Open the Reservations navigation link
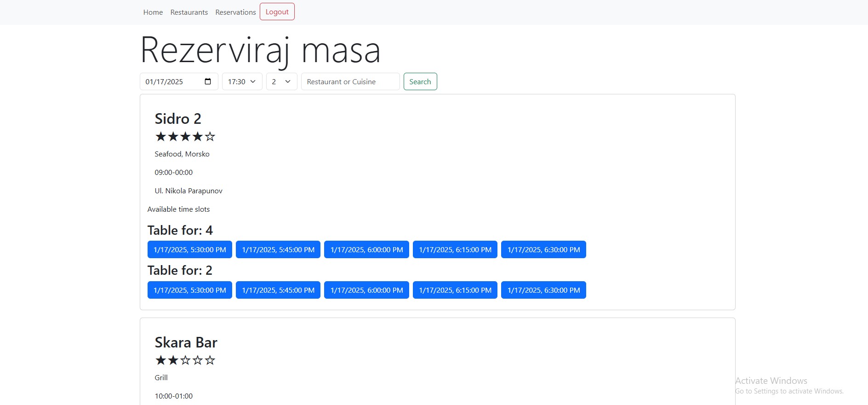868x405 pixels. [x=235, y=12]
